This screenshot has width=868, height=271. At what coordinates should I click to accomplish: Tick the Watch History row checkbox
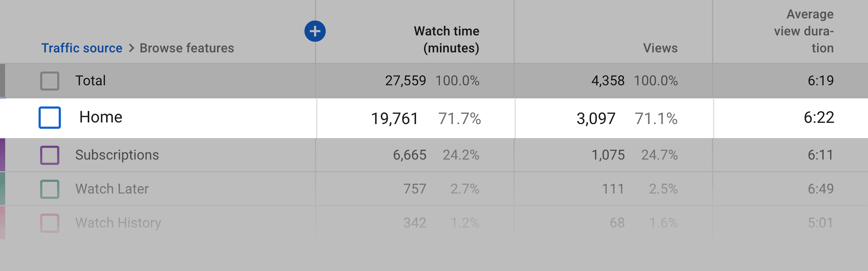50,223
